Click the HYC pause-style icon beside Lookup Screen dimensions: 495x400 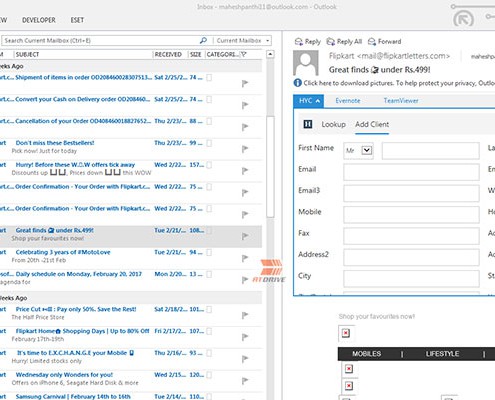(x=308, y=124)
